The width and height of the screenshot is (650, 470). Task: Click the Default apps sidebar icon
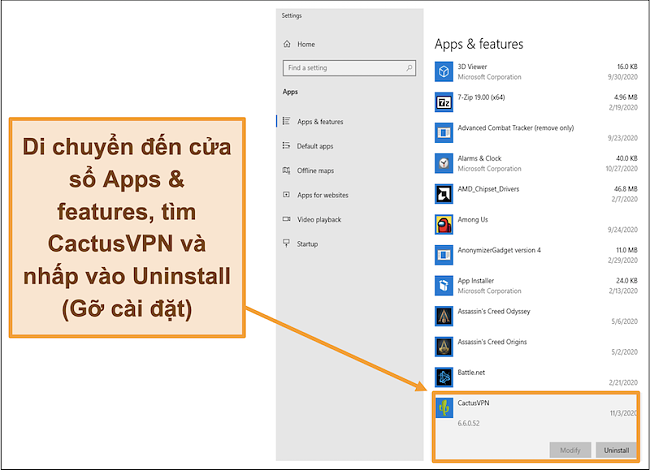click(286, 145)
